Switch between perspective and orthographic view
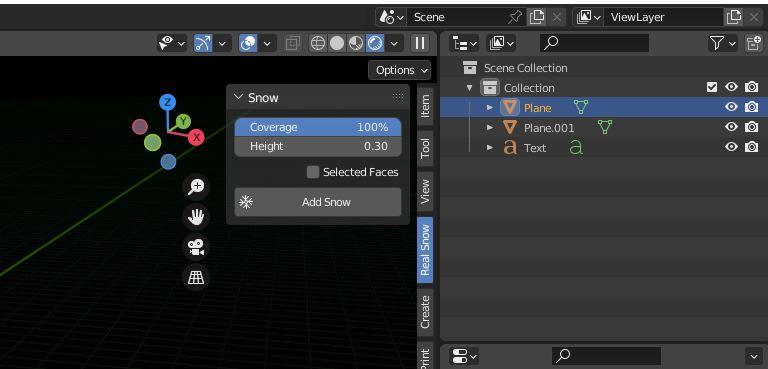Screen dimensions: 768x369 coord(196,277)
